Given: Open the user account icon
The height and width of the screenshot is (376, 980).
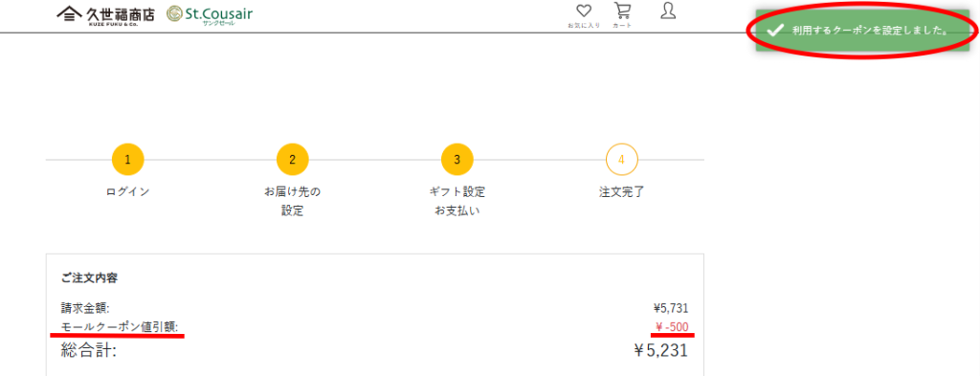Looking at the screenshot, I should (x=668, y=11).
